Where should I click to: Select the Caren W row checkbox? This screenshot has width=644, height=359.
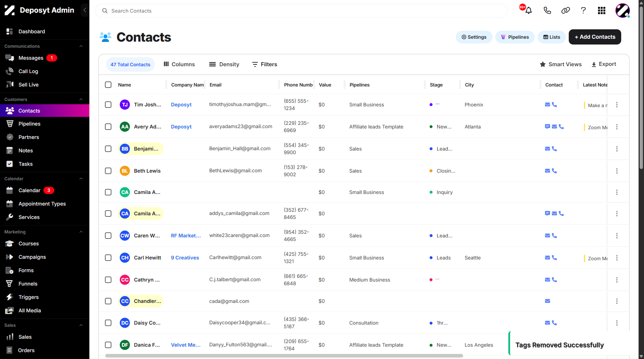108,236
